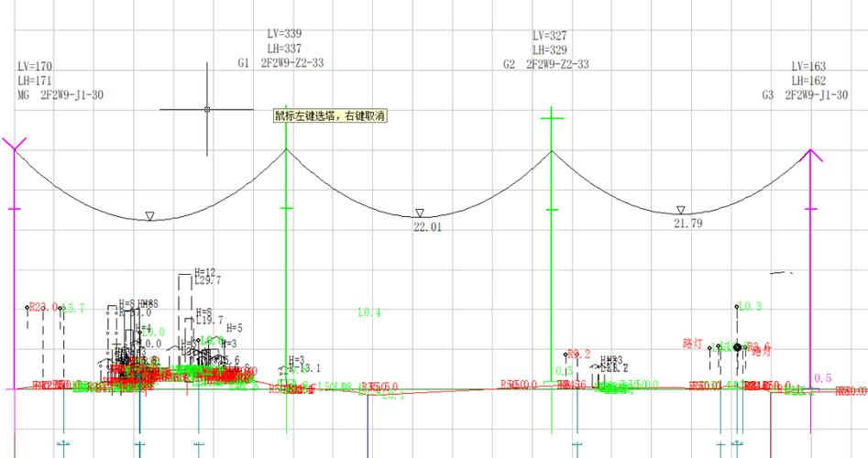This screenshot has width=868, height=458.
Task: Click the sag value '22.01'
Action: coord(428,227)
